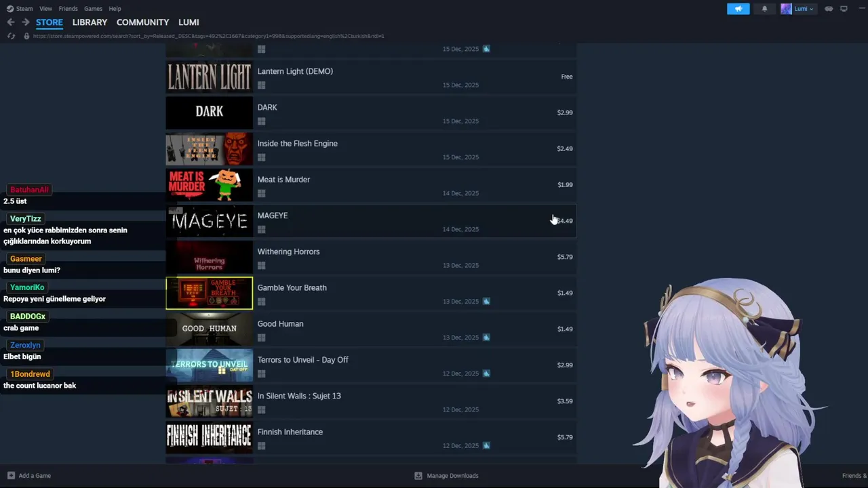Click the blue badge beside Finnish Inheritance date

point(486,445)
